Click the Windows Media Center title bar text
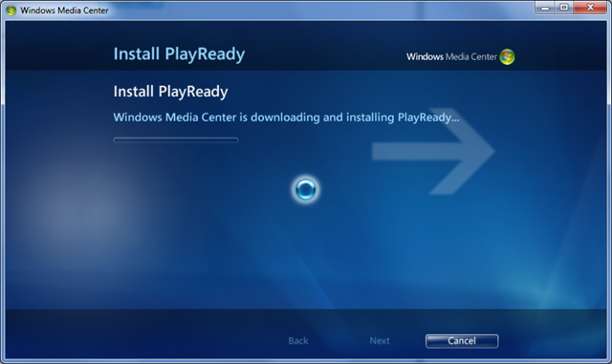 (64, 11)
